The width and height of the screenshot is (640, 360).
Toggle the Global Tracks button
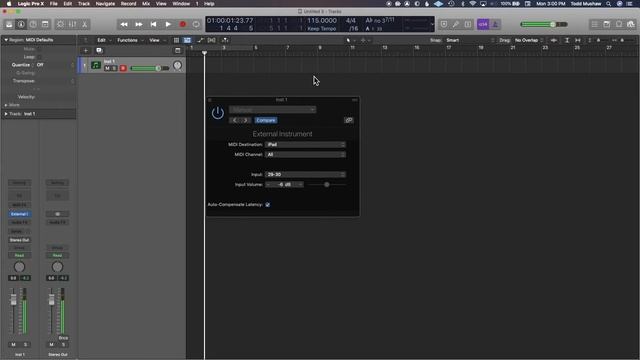[x=178, y=51]
